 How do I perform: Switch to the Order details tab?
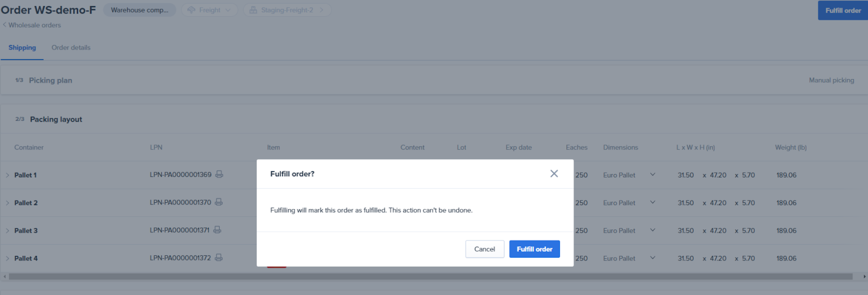coord(71,48)
